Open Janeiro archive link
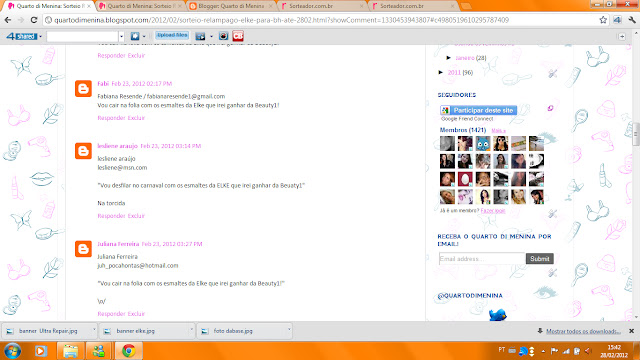 click(x=465, y=58)
